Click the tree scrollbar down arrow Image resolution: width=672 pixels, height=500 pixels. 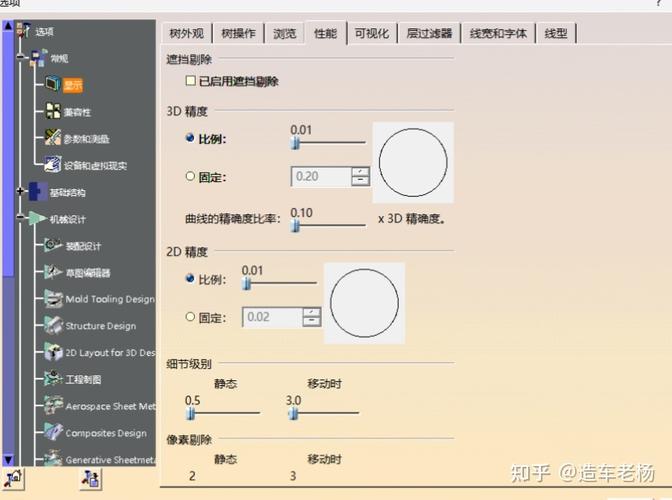[8, 460]
